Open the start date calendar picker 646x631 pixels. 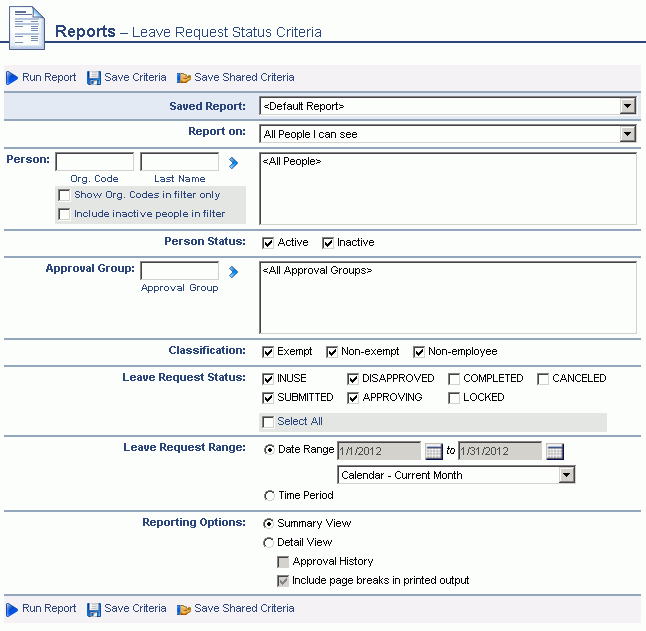[x=433, y=451]
